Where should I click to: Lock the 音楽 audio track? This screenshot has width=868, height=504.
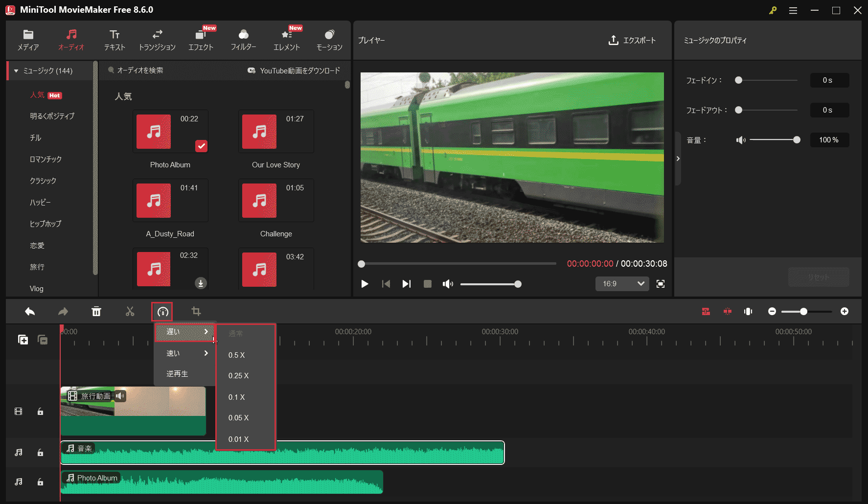tap(40, 452)
